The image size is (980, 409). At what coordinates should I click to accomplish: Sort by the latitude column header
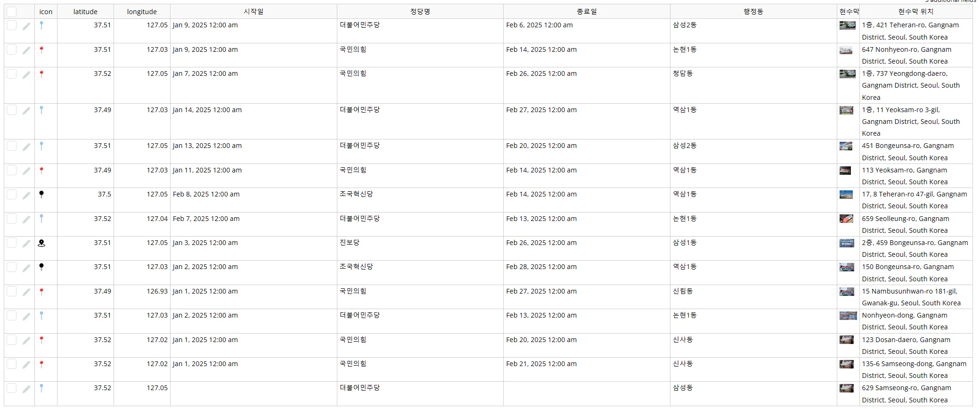pyautogui.click(x=85, y=11)
